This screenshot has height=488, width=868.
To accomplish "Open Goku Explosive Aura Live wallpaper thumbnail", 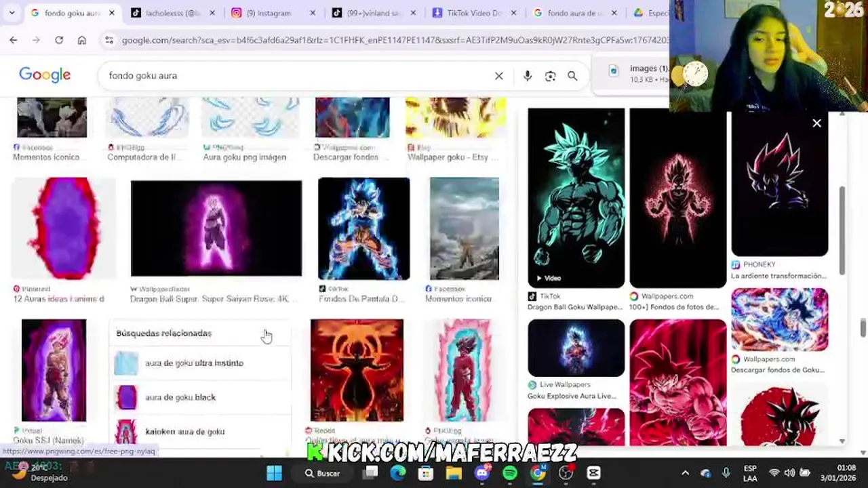I will pyautogui.click(x=576, y=348).
